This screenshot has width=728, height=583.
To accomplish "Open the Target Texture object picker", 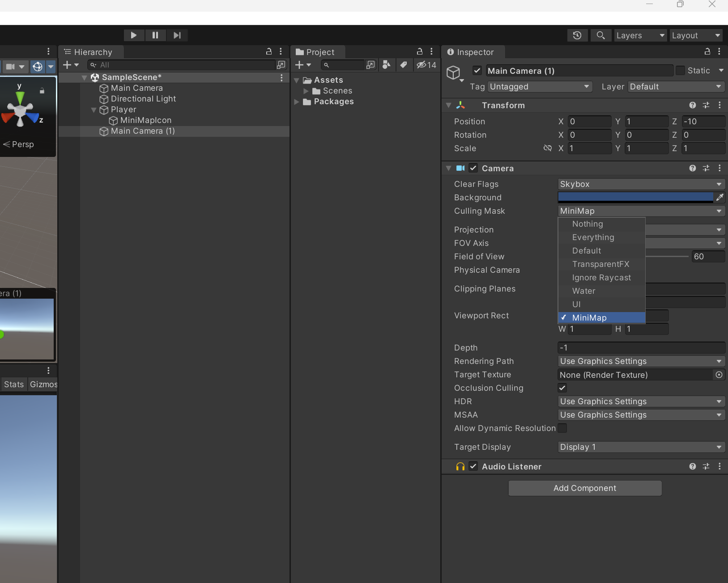I will point(719,375).
